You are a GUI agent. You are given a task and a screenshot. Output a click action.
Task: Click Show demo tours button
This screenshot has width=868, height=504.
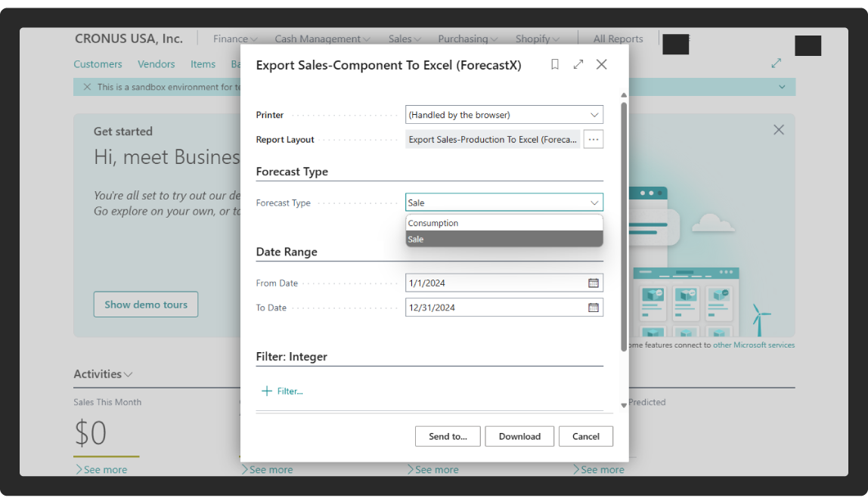[x=146, y=305]
